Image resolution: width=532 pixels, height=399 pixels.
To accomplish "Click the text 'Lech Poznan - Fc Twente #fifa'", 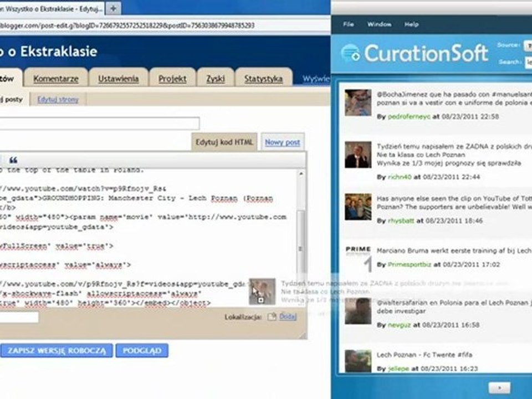I will click(424, 355).
